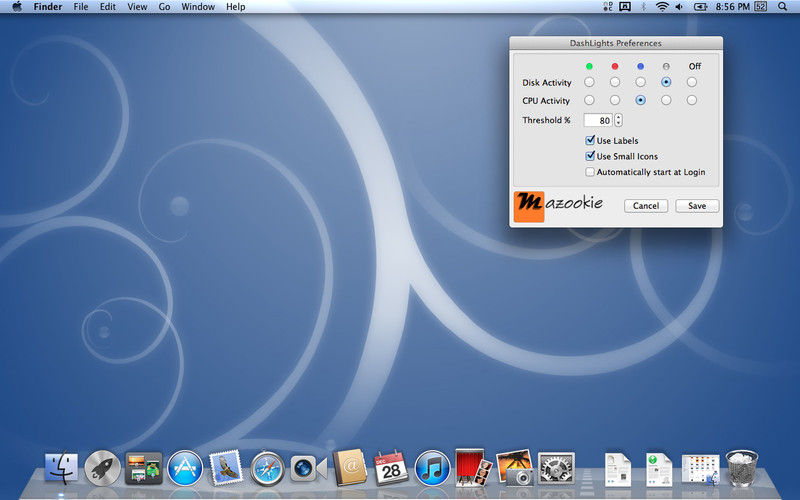This screenshot has height=500, width=800.
Task: Set Disk Activity to red light
Action: [x=615, y=82]
